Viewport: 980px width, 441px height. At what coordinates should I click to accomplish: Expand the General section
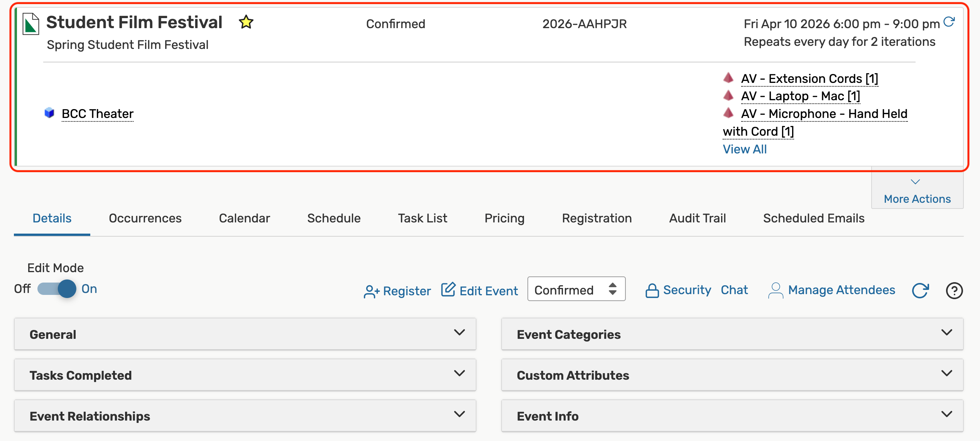[245, 334]
